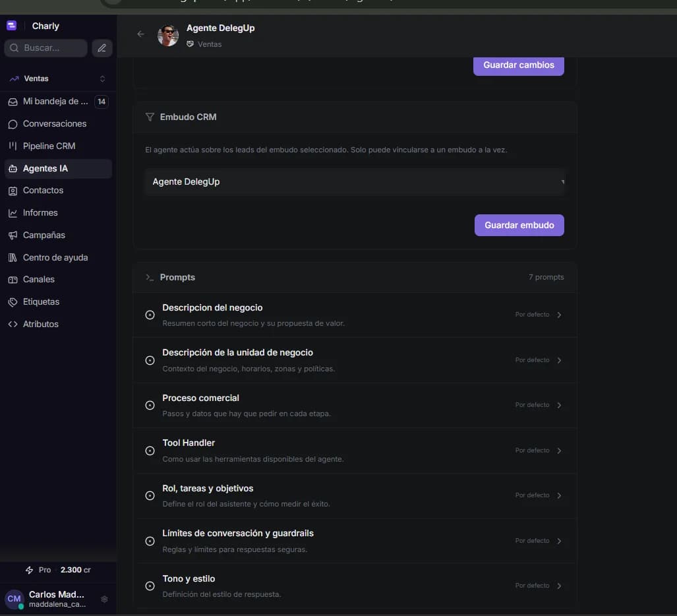Navigate to Contactos section

click(x=58, y=191)
